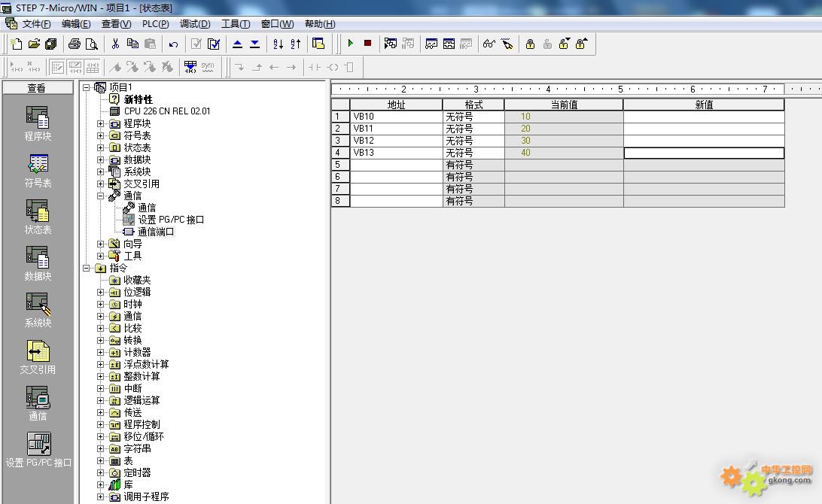The width and height of the screenshot is (822, 504).
Task: Expand the 定时器 instruction folder
Action: coord(101,473)
